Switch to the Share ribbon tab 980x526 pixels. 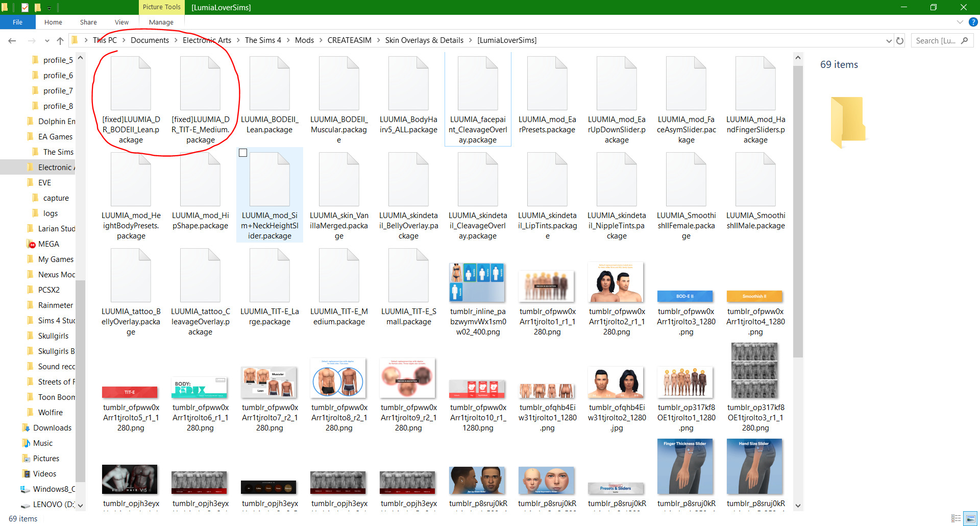tap(88, 22)
